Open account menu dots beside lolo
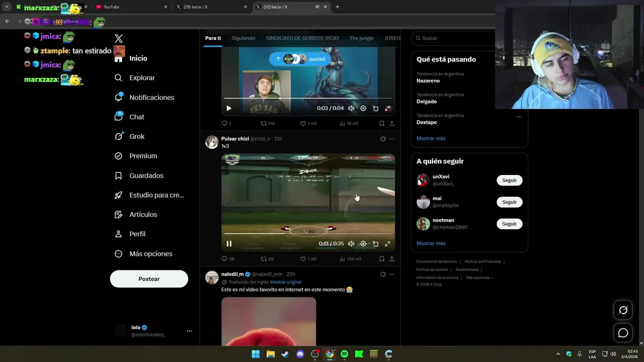The image size is (644, 362). coord(190,331)
